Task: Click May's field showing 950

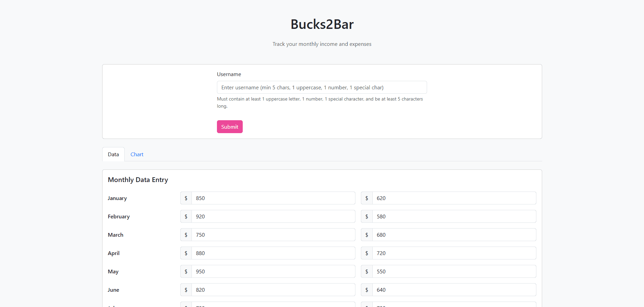Action: [273, 271]
